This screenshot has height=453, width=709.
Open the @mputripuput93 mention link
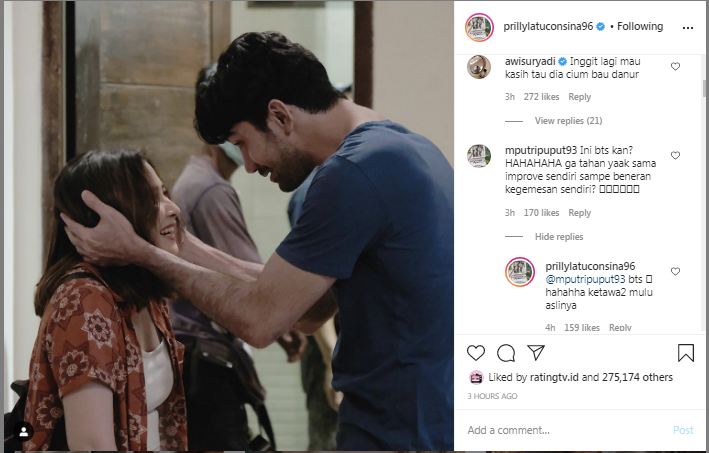coord(585,279)
